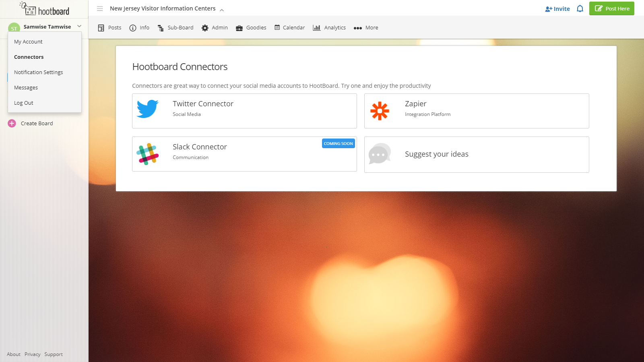This screenshot has height=362, width=644.
Task: Open the hamburger menu icon
Action: 100,8
